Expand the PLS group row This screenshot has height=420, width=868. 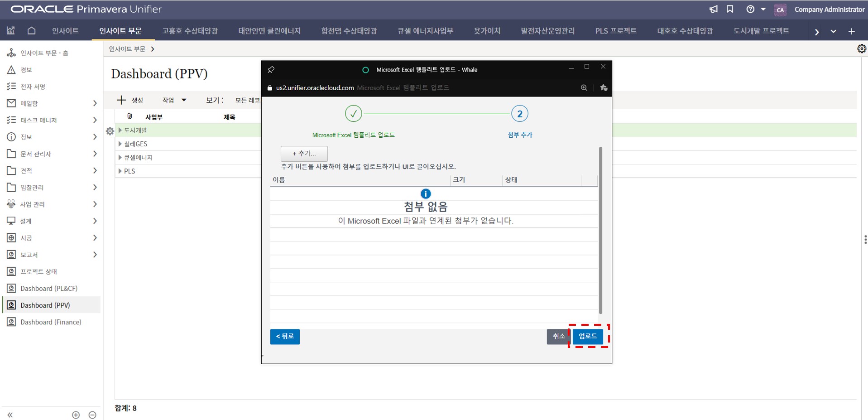click(120, 171)
